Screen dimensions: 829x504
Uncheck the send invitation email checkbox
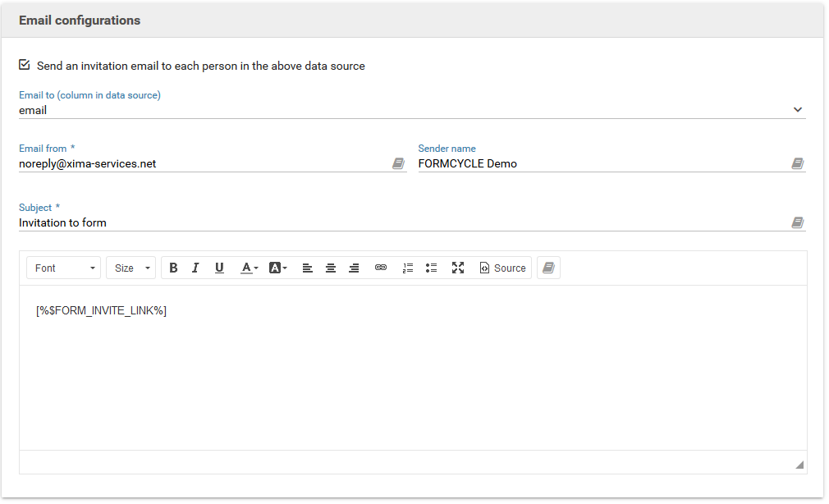(x=25, y=65)
